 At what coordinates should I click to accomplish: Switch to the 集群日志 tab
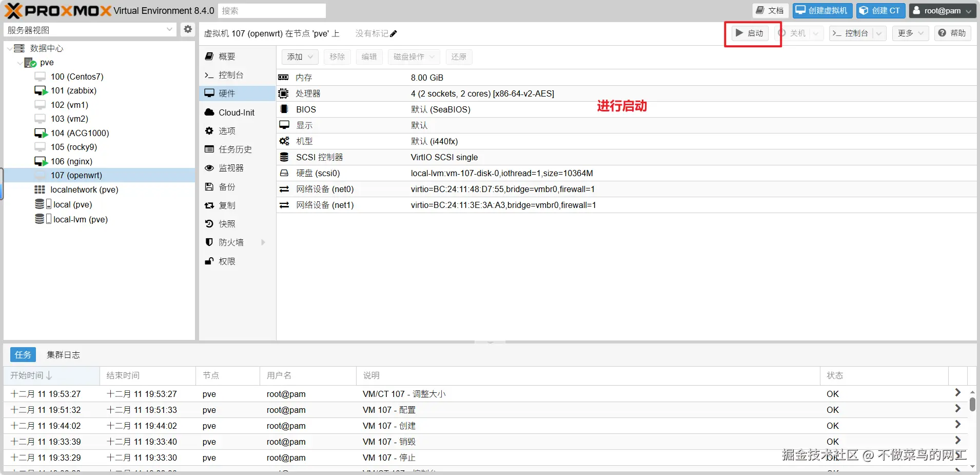pos(63,354)
